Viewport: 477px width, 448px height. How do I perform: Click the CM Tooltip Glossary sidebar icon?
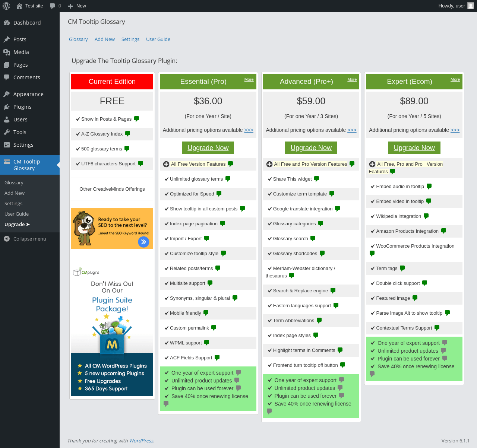[7, 162]
